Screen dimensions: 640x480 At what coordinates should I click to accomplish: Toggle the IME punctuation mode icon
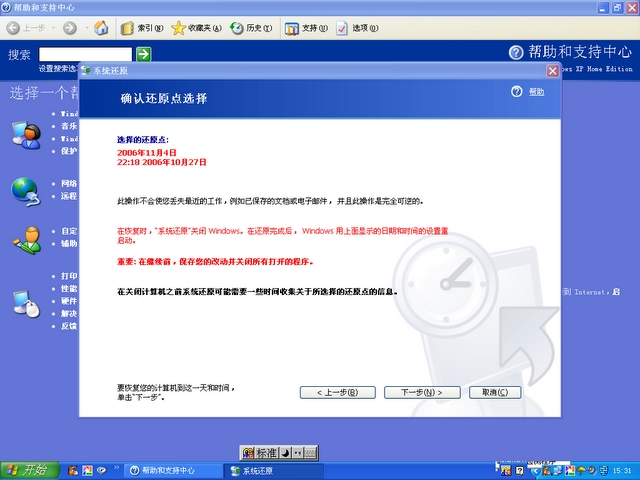298,453
